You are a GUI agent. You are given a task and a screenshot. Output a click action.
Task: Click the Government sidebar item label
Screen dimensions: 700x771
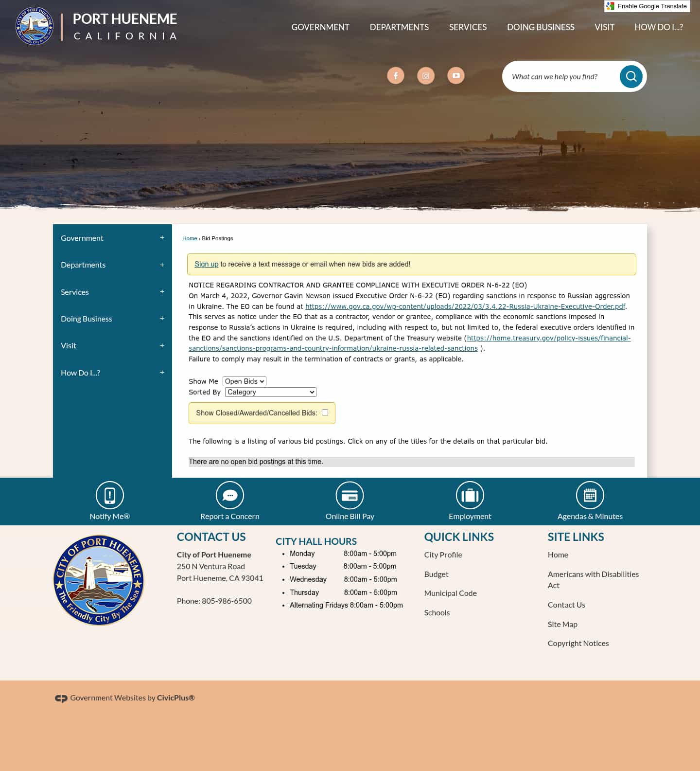[82, 238]
